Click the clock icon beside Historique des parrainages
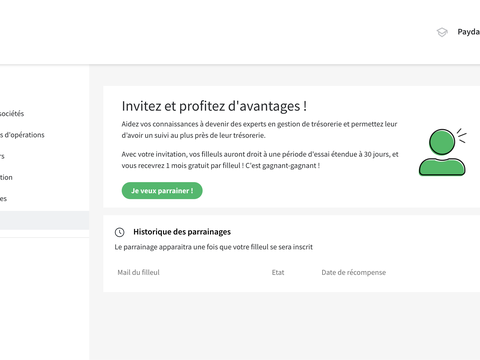This screenshot has height=360, width=480. tap(120, 232)
